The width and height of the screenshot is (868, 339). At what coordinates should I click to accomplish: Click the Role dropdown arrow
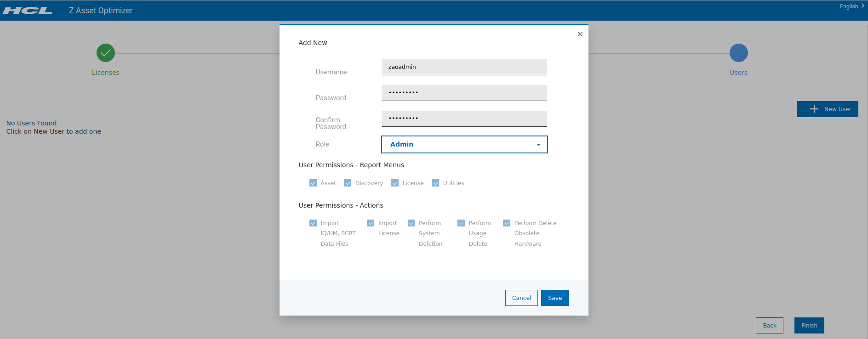[x=539, y=145]
